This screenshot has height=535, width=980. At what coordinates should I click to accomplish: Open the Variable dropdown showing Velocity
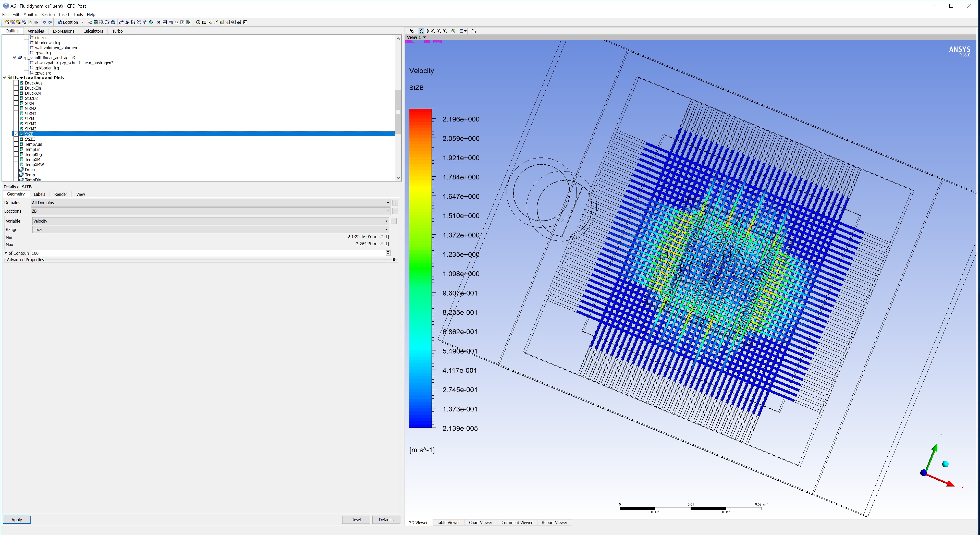point(210,221)
